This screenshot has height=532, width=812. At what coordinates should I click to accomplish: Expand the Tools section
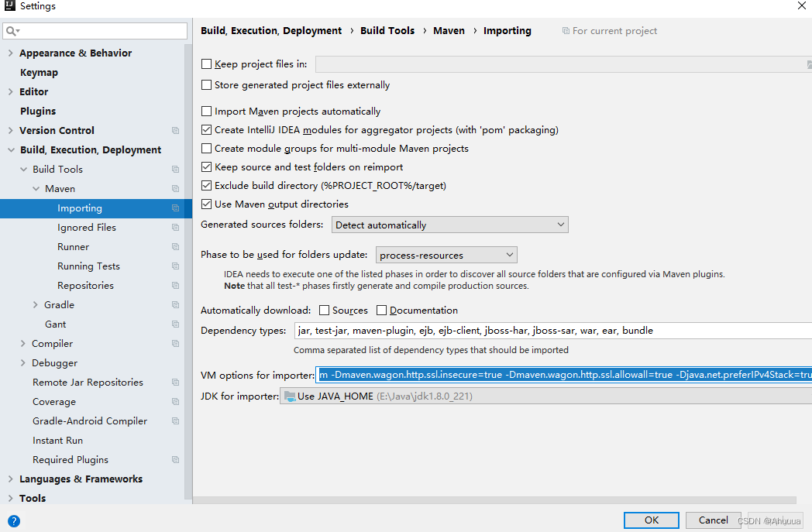pyautogui.click(x=10, y=498)
